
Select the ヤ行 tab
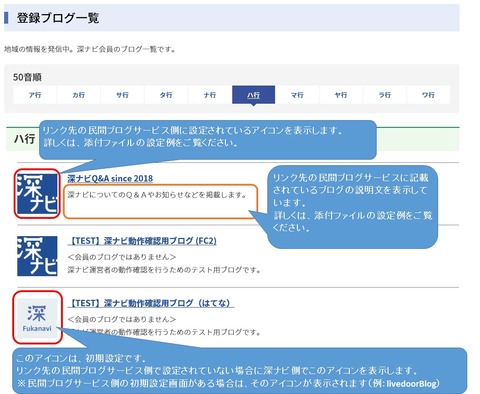tap(341, 95)
